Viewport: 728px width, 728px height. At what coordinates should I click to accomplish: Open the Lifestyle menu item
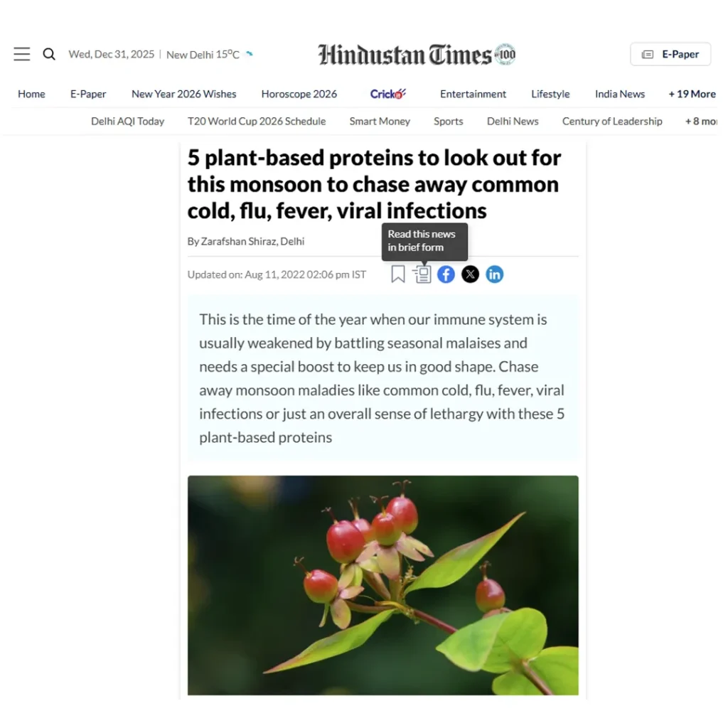[550, 94]
